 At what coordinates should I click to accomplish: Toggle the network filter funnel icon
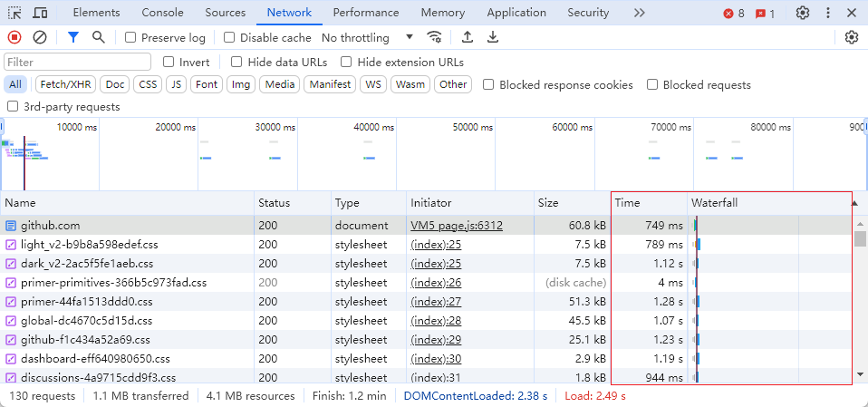pos(73,37)
